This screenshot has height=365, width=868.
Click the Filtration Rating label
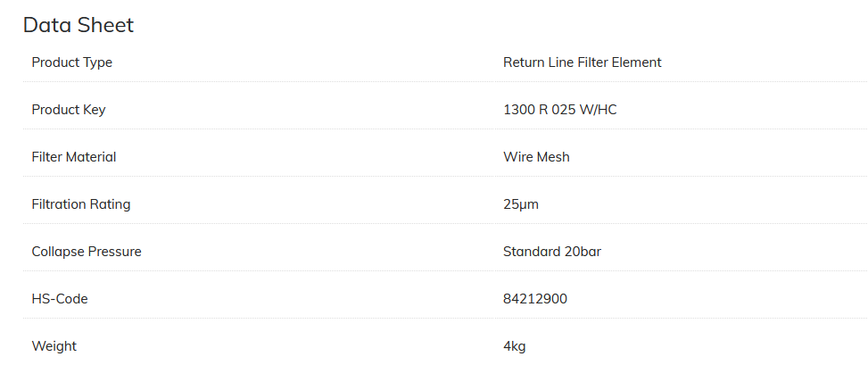(x=80, y=204)
